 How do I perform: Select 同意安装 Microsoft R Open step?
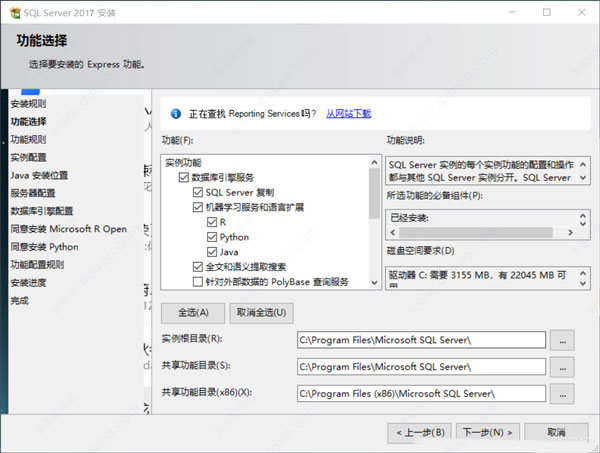[x=68, y=229]
